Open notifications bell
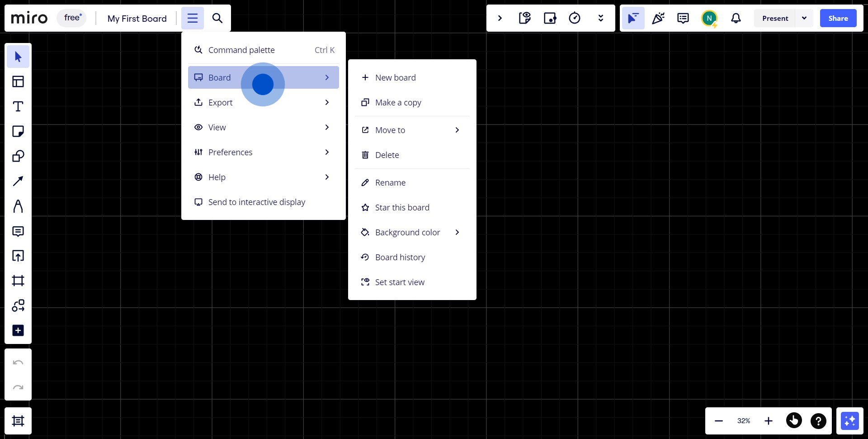868x439 pixels. tap(736, 18)
